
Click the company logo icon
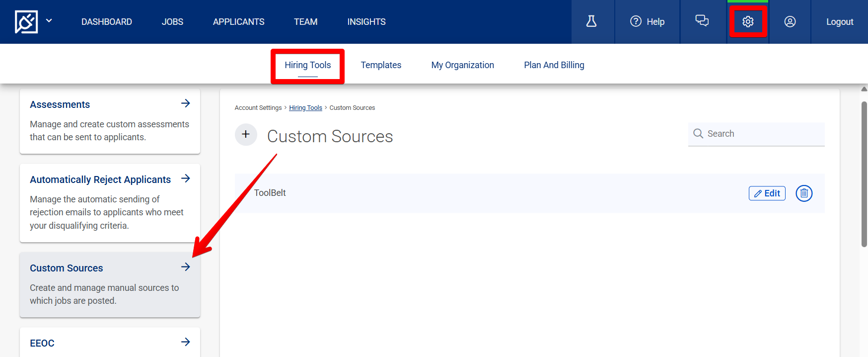point(26,22)
